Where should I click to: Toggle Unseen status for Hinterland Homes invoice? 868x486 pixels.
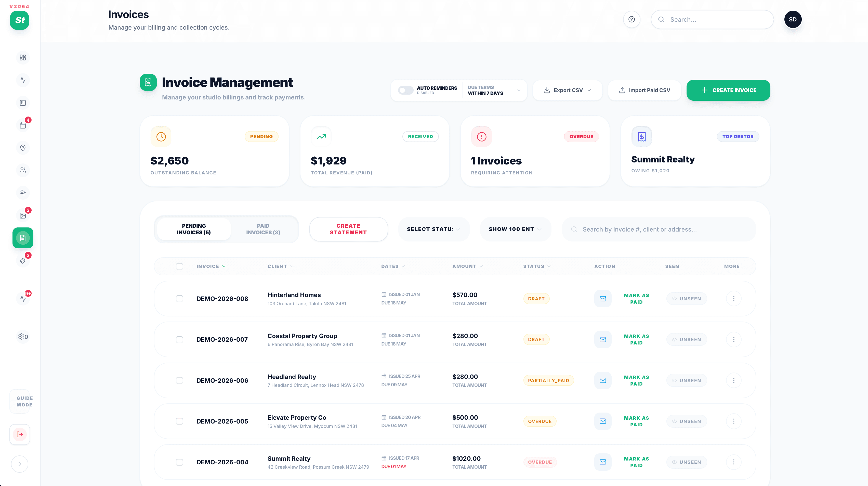click(x=686, y=299)
